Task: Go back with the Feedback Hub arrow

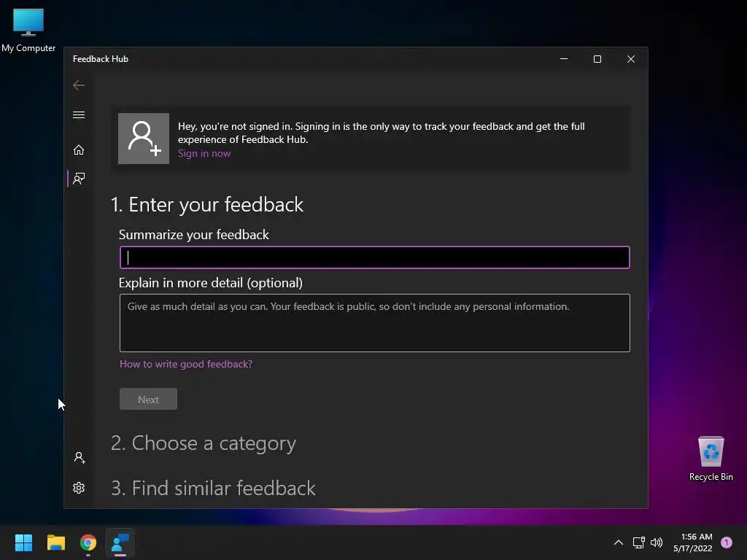Action: point(79,85)
